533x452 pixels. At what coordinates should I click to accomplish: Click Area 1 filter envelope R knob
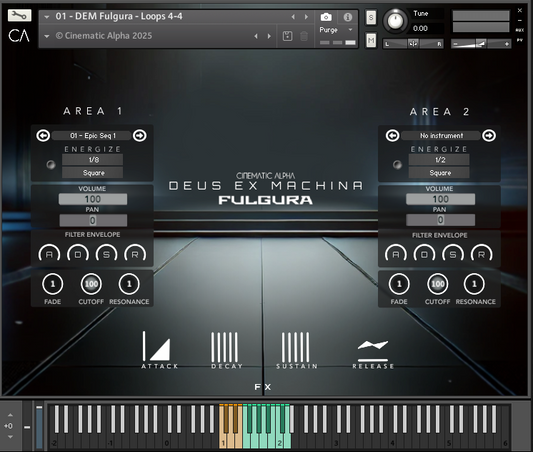point(135,254)
